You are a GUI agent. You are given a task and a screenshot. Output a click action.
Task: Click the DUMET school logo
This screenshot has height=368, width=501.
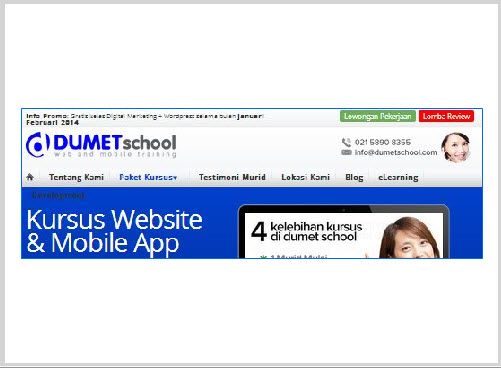[x=101, y=145]
